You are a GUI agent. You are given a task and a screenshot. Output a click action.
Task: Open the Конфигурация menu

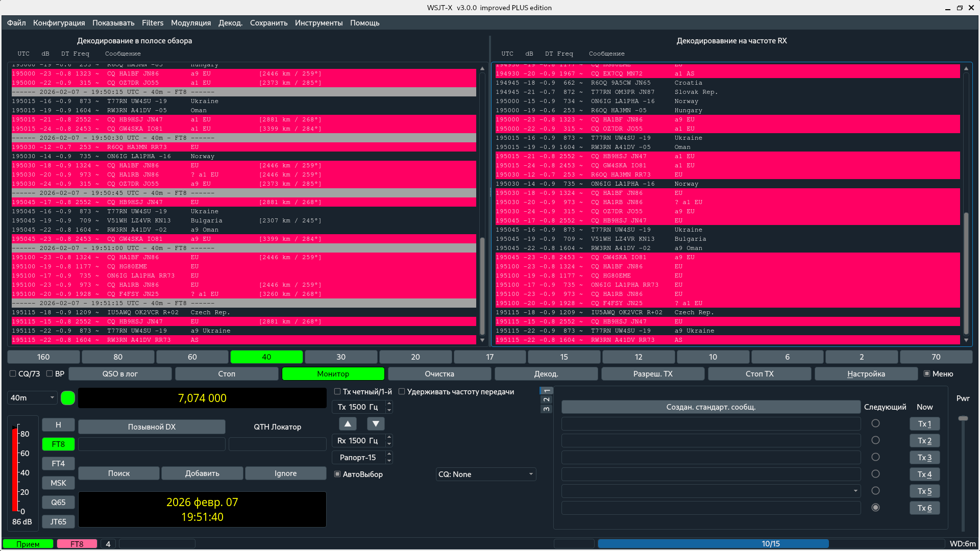click(x=59, y=23)
